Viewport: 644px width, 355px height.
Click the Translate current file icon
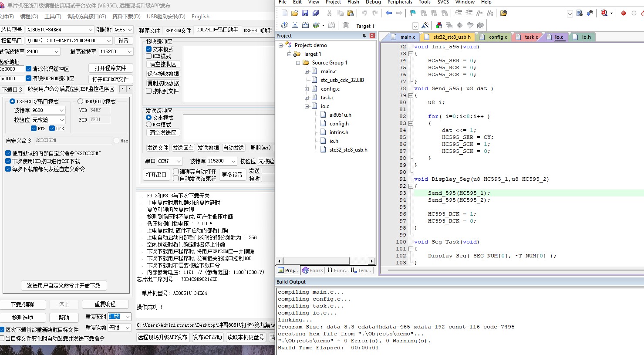(284, 25)
